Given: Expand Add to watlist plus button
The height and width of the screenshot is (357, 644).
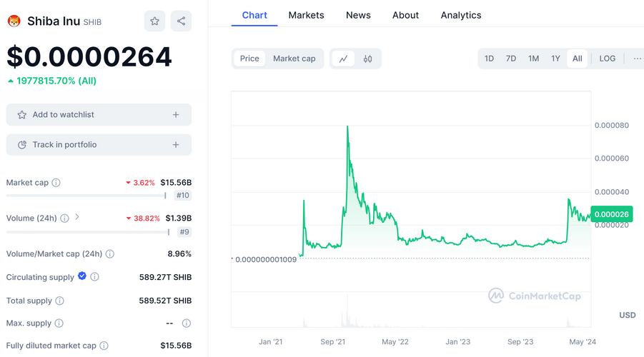Looking at the screenshot, I should 176,115.
